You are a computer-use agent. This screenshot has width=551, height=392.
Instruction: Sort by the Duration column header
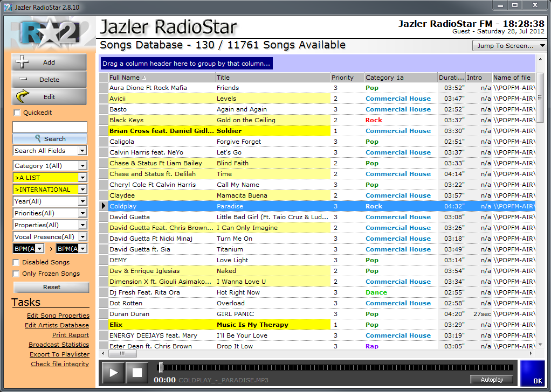coord(452,78)
